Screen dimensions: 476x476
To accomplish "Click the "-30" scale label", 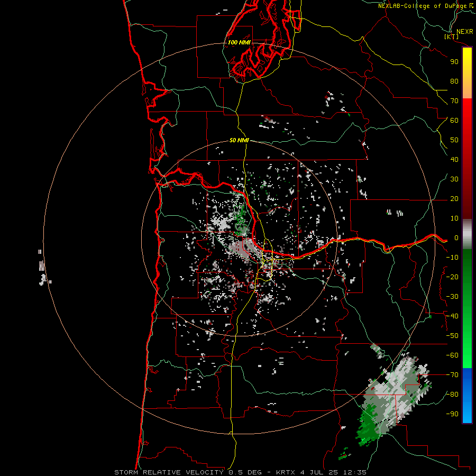I will pos(452,297).
